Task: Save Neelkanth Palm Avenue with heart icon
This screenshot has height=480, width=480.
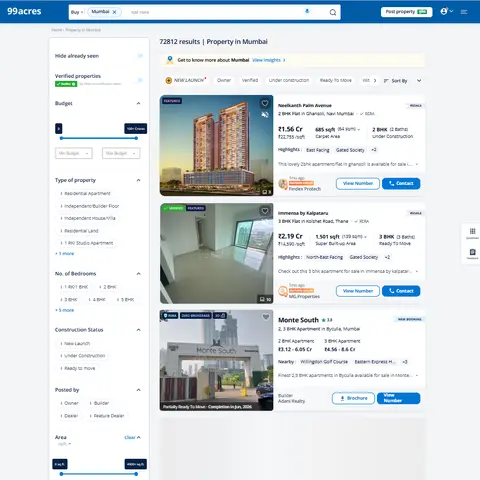Action: point(265,103)
